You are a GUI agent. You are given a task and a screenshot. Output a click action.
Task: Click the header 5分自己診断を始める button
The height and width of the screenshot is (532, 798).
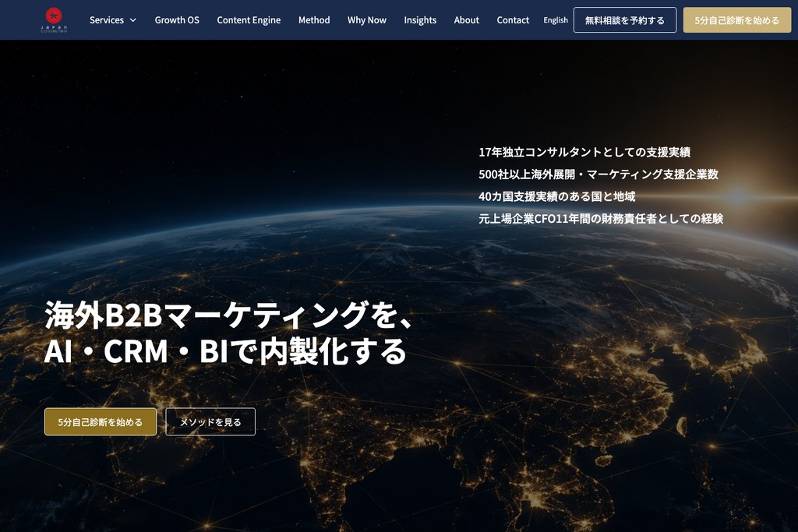coord(737,19)
